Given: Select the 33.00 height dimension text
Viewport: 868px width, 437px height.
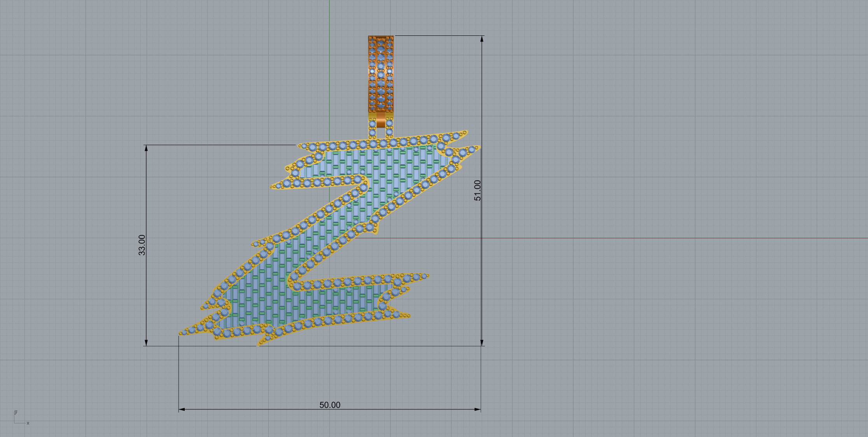Looking at the screenshot, I should [x=142, y=245].
